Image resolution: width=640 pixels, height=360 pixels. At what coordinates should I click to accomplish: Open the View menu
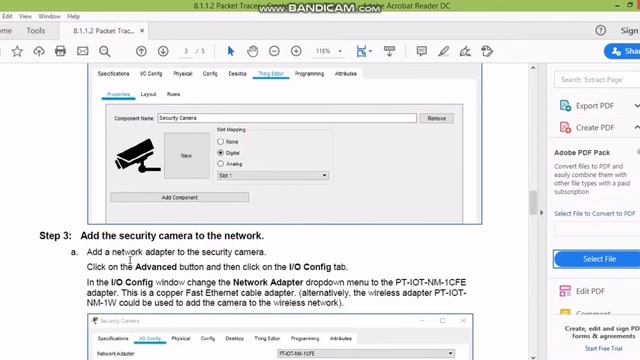coord(25,16)
